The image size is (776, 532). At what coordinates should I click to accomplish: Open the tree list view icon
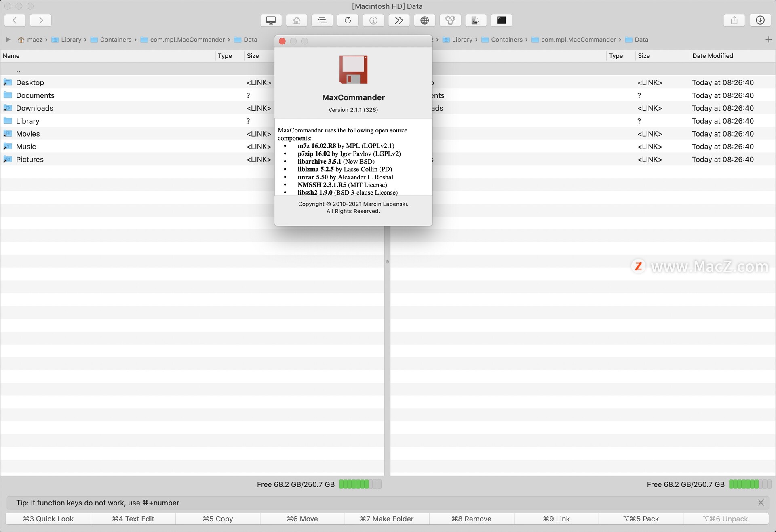click(x=322, y=20)
